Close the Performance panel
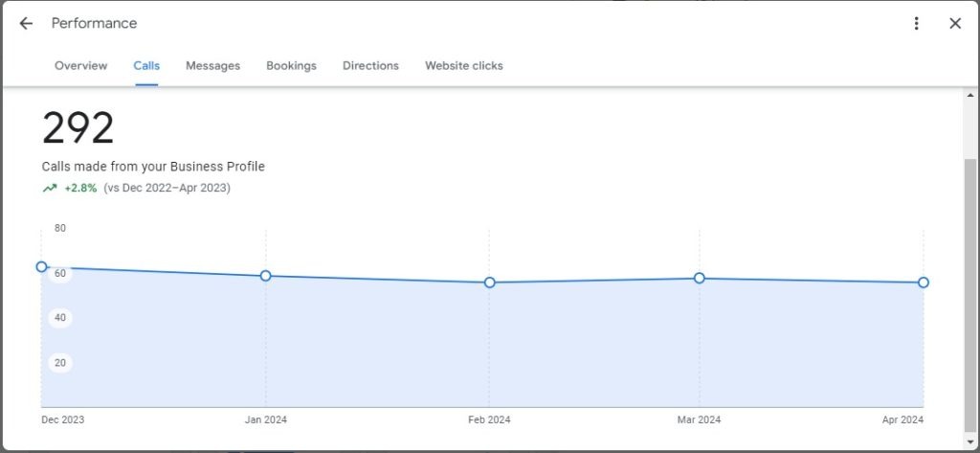Image resolution: width=980 pixels, height=453 pixels. [954, 23]
